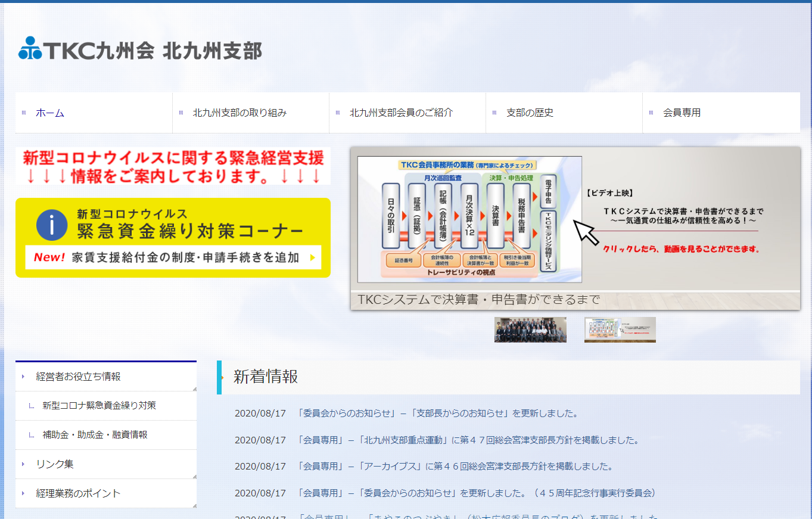This screenshot has height=519, width=812.
Task: Click the 【ビデオ上映】 label in slideshow
Action: click(x=609, y=194)
